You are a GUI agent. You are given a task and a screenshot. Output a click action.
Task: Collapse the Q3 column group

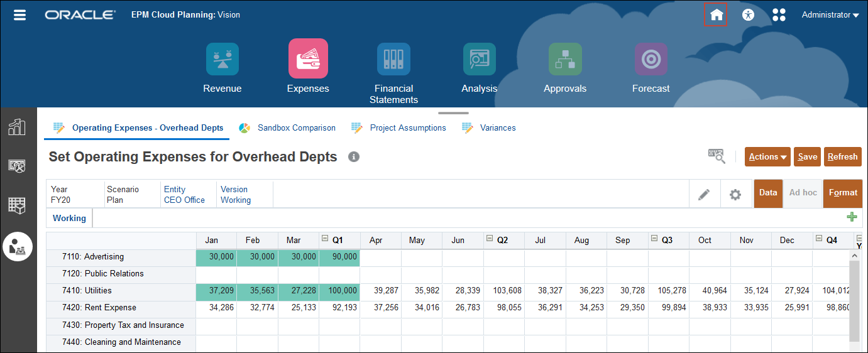(x=654, y=239)
